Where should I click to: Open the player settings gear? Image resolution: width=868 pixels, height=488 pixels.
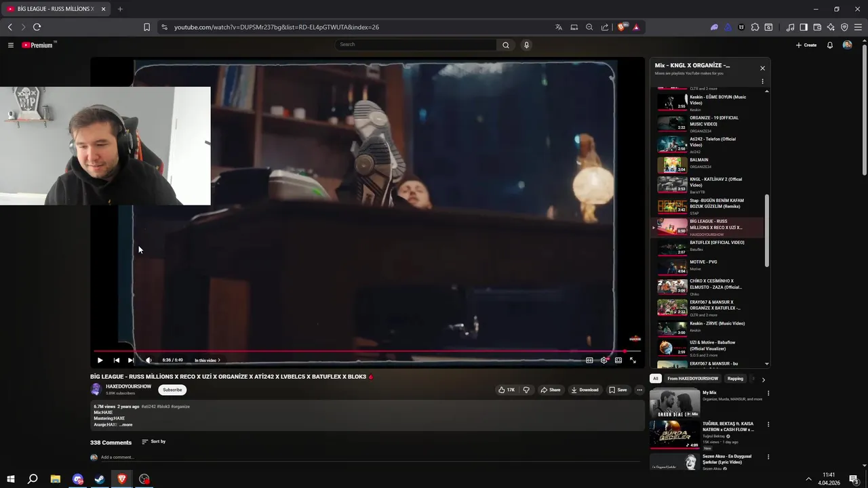click(604, 360)
